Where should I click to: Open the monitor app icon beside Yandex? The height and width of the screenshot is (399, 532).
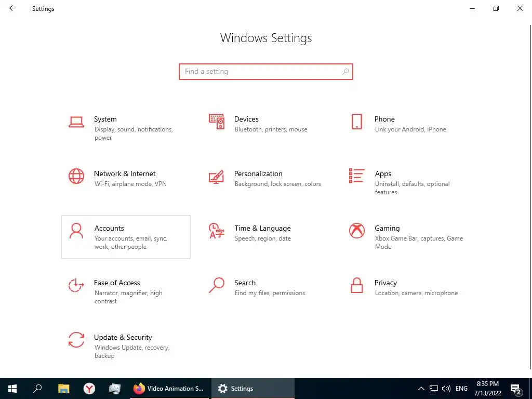[x=115, y=389]
